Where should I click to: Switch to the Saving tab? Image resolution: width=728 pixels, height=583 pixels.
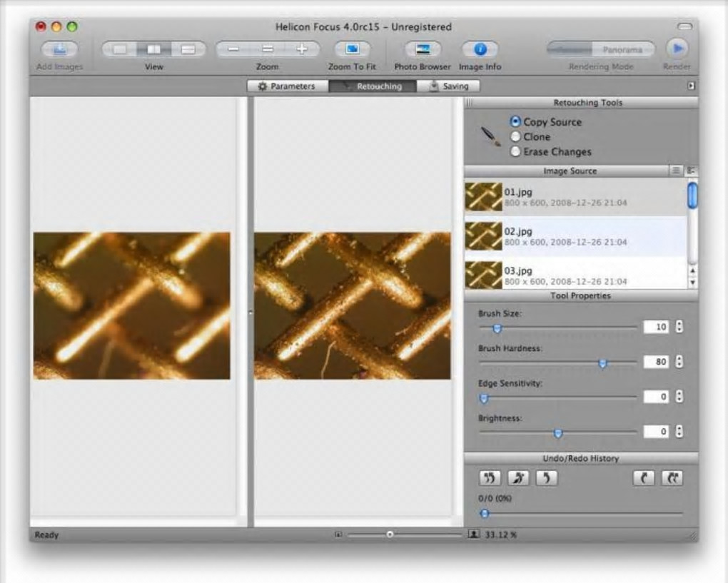pyautogui.click(x=450, y=86)
